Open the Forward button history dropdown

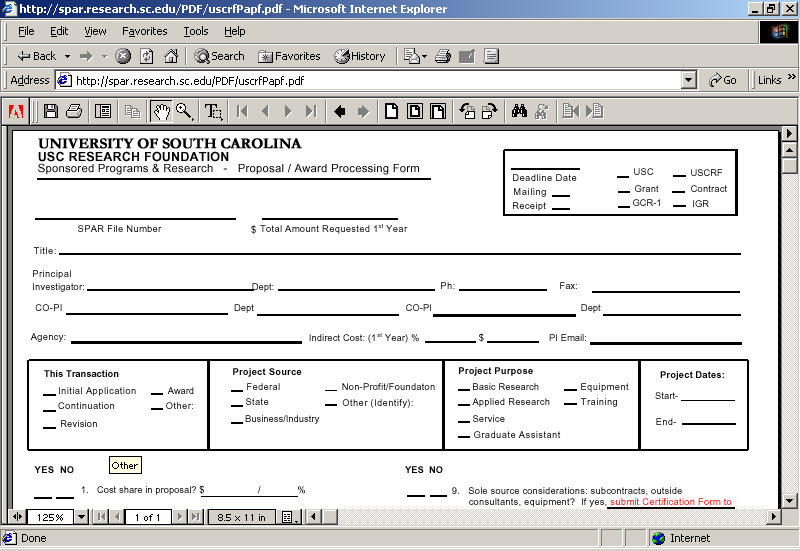click(104, 56)
